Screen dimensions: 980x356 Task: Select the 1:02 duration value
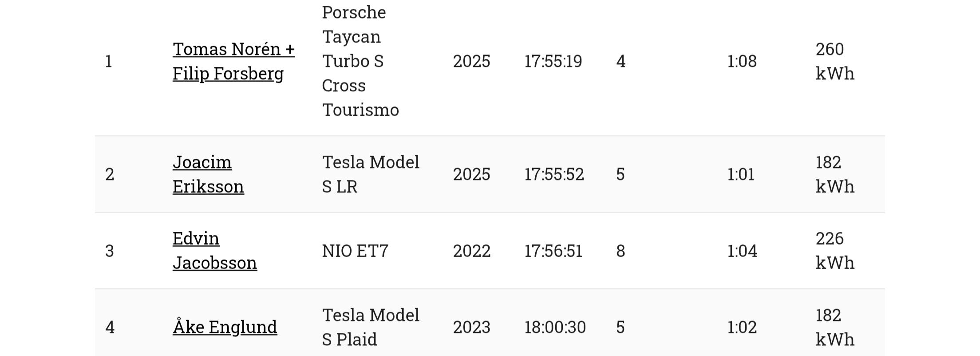[742, 327]
